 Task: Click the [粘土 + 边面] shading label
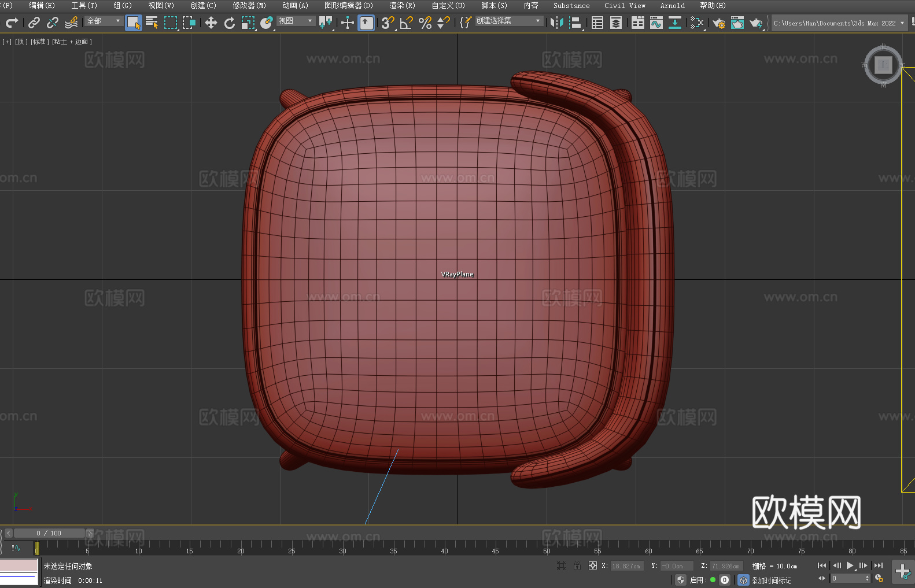click(x=72, y=42)
